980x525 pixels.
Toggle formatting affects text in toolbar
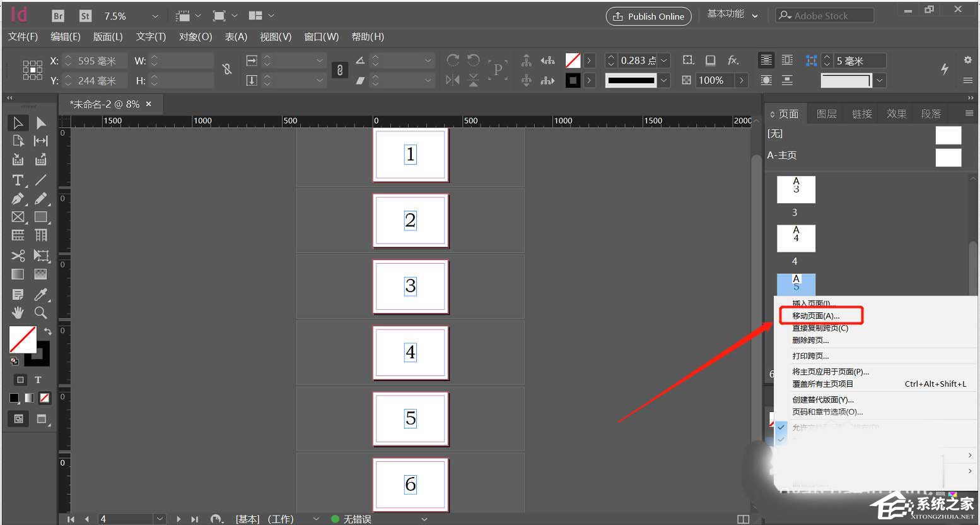click(38, 379)
